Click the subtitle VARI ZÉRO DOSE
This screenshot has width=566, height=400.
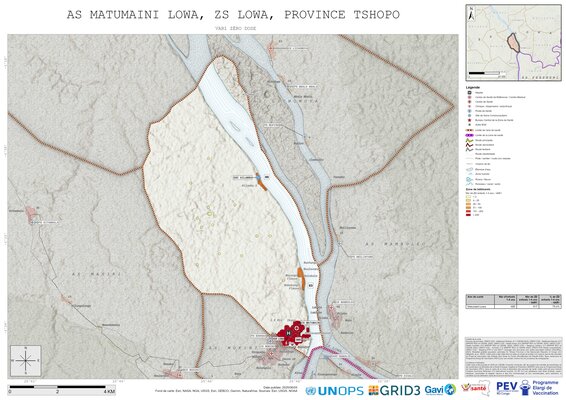pos(235,28)
